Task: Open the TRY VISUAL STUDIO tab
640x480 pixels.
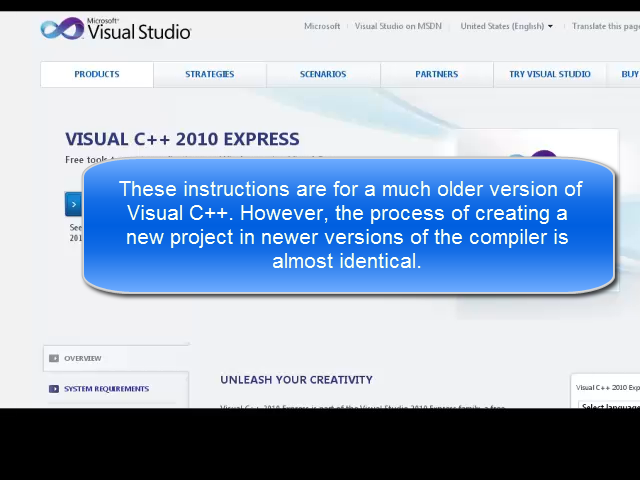Action: (550, 74)
